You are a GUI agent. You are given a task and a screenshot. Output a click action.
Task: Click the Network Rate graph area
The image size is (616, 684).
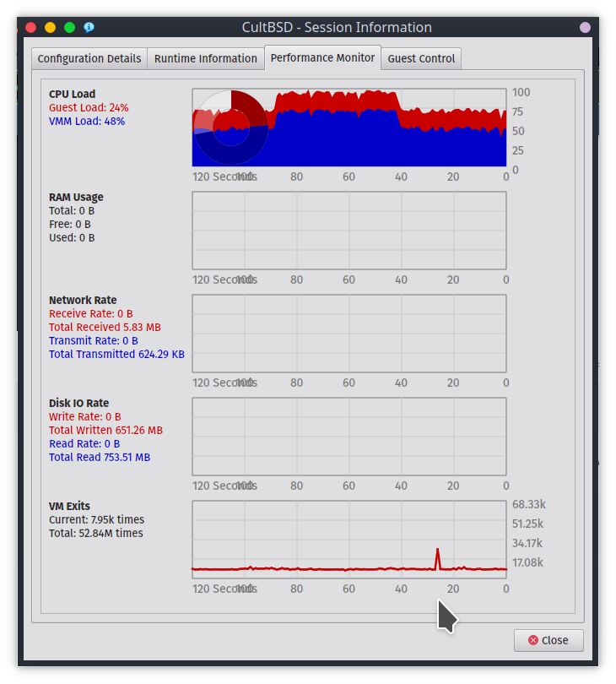click(349, 334)
